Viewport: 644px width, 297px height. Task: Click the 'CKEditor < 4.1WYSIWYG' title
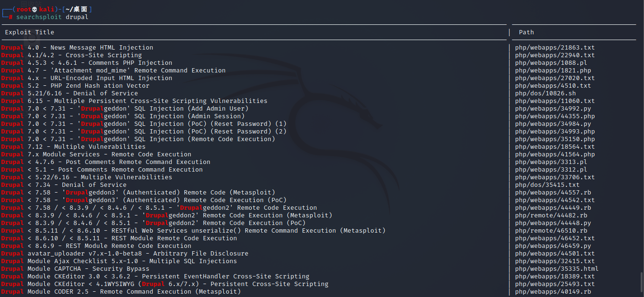tap(165, 284)
